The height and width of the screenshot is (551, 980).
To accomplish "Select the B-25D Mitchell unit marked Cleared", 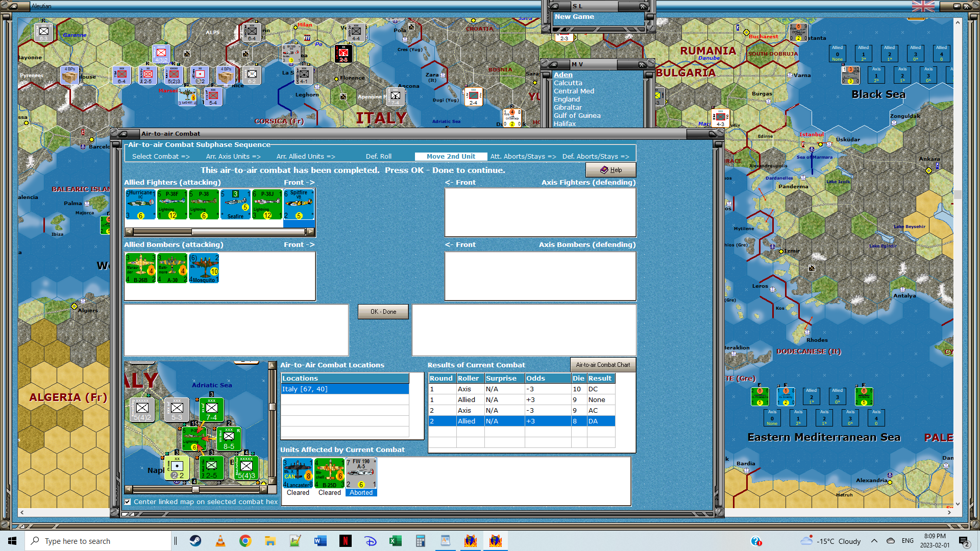I will pyautogui.click(x=330, y=473).
